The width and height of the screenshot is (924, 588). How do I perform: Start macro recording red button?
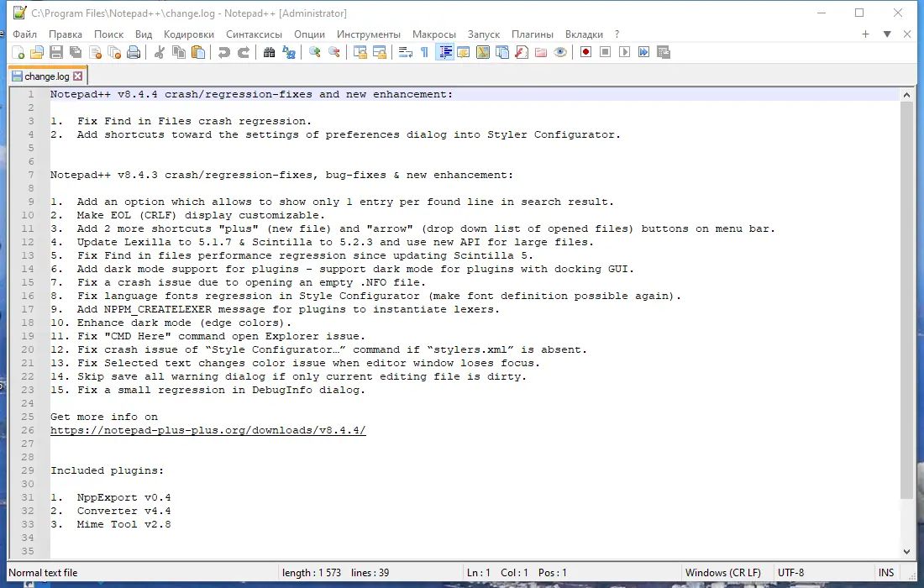585,52
